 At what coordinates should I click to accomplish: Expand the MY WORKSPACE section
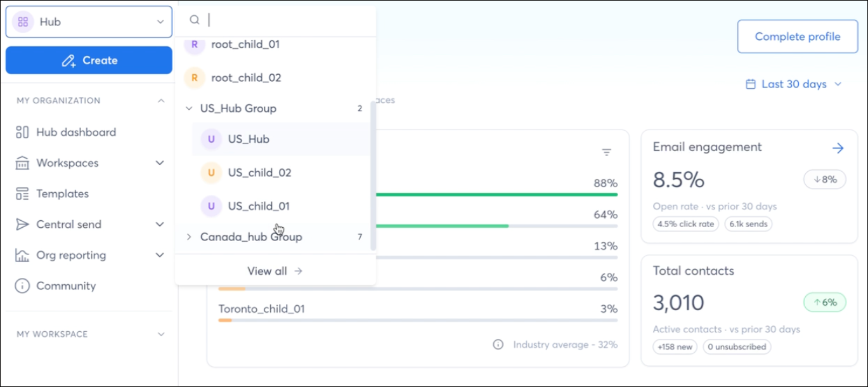coord(161,334)
